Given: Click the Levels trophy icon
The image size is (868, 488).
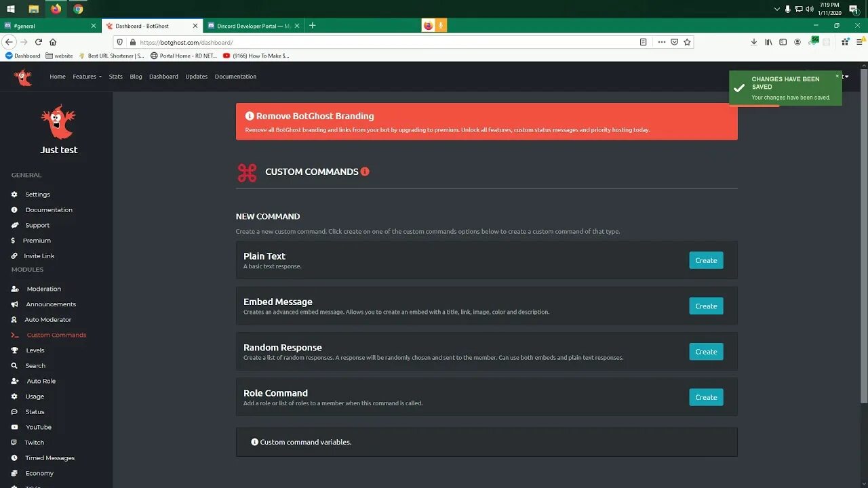Looking at the screenshot, I should [14, 350].
